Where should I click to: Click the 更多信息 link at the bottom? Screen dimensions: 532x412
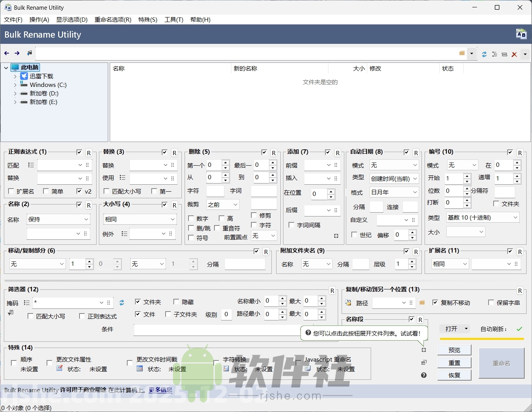(160, 390)
